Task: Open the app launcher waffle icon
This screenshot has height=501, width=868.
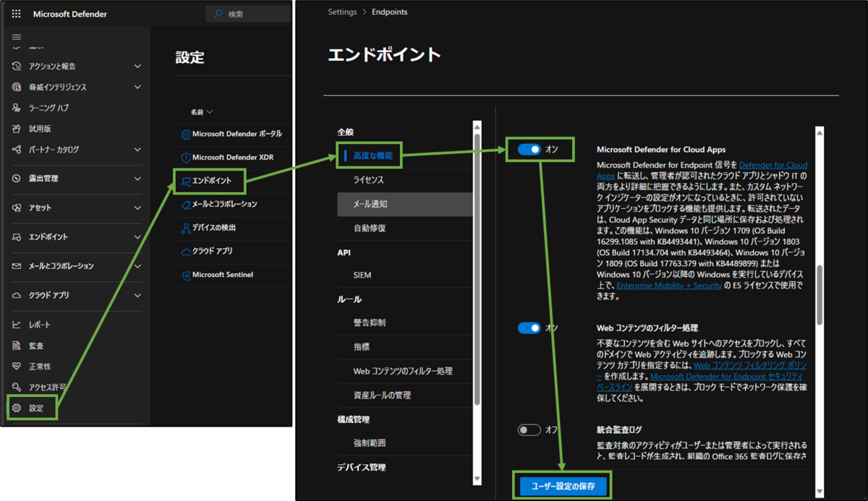Action: tap(17, 14)
